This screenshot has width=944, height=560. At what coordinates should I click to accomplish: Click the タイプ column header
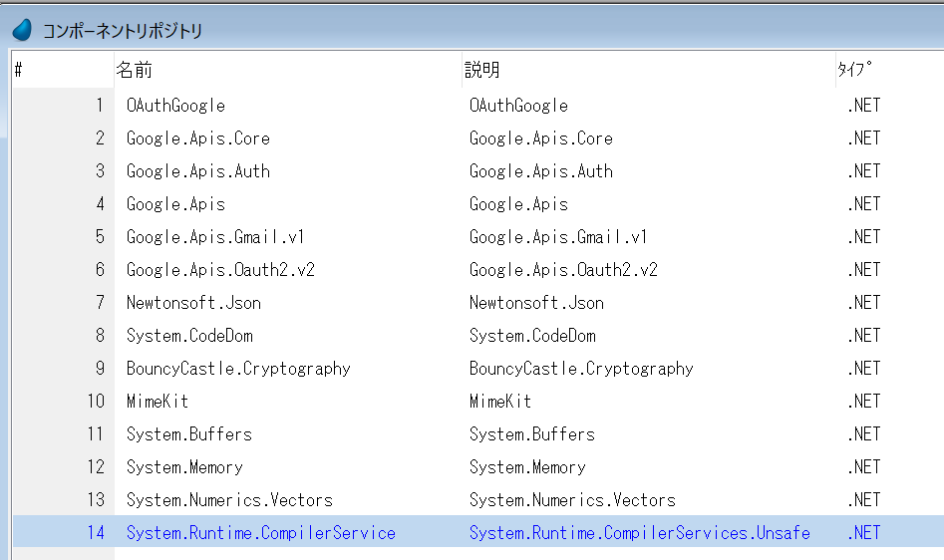click(854, 71)
